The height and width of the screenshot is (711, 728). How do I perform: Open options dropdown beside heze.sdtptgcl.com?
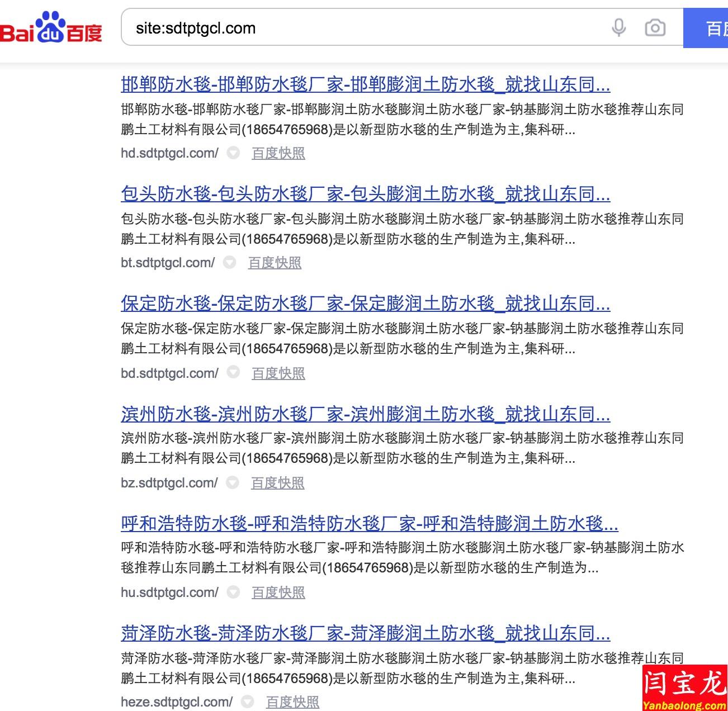247,701
